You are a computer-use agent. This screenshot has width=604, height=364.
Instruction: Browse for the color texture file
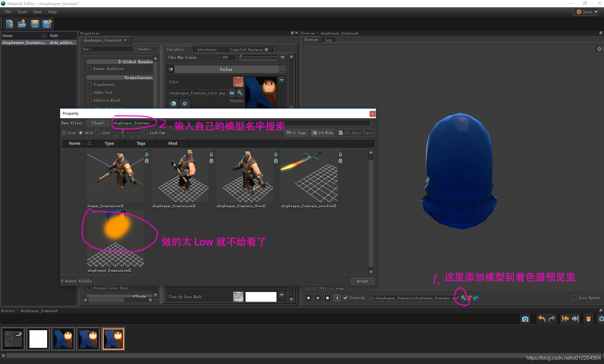tap(232, 93)
